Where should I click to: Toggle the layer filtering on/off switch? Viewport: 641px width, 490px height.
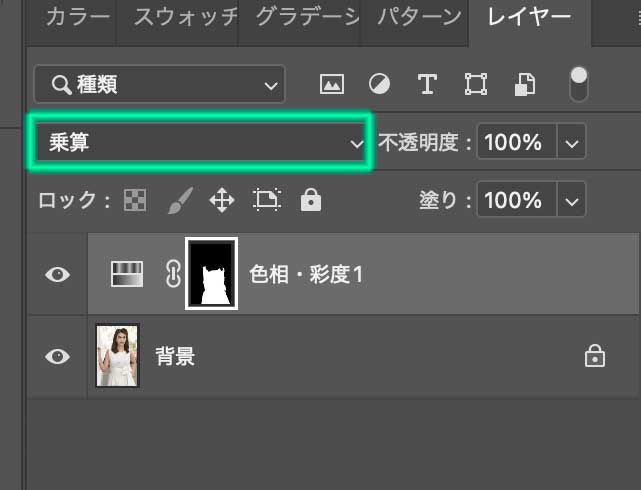(x=578, y=84)
